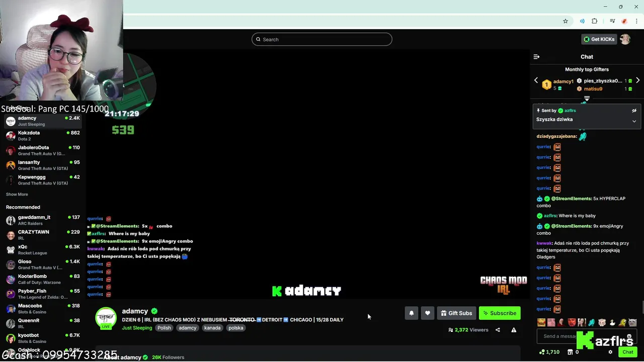This screenshot has height=362, width=644.
Task: Open QueennR recommended channel
Action: click(43, 323)
